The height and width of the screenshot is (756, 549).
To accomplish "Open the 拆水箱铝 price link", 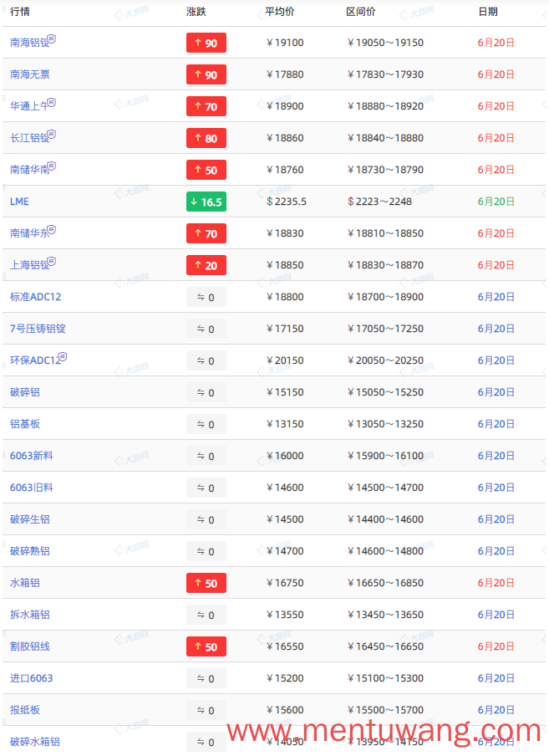I will tap(30, 616).
